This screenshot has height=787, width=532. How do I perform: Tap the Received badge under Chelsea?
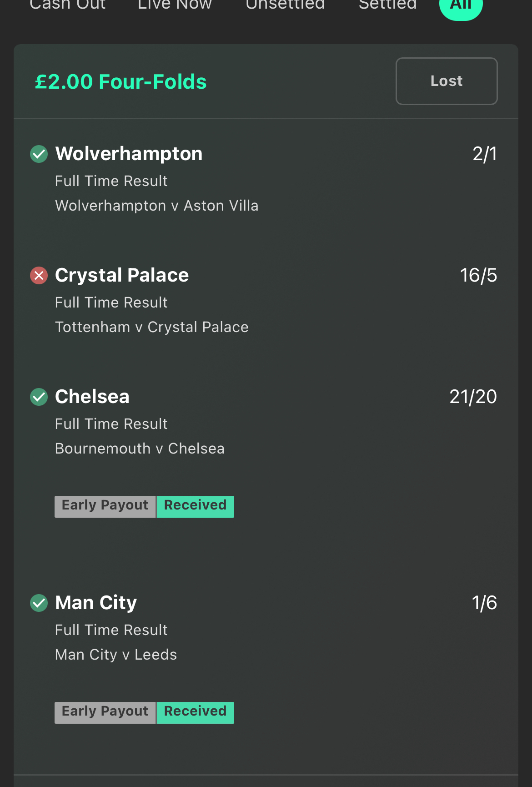(x=196, y=506)
